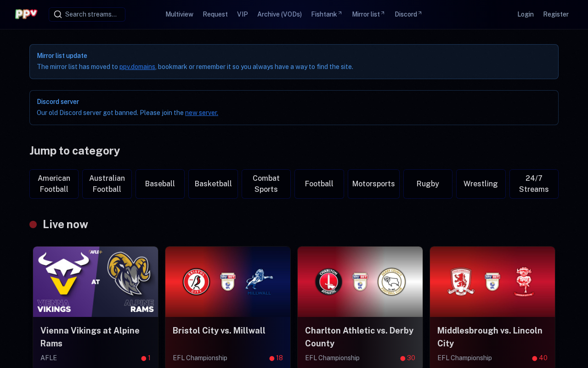588x368 pixels.
Task: Jump to American Football category
Action: 54,184
